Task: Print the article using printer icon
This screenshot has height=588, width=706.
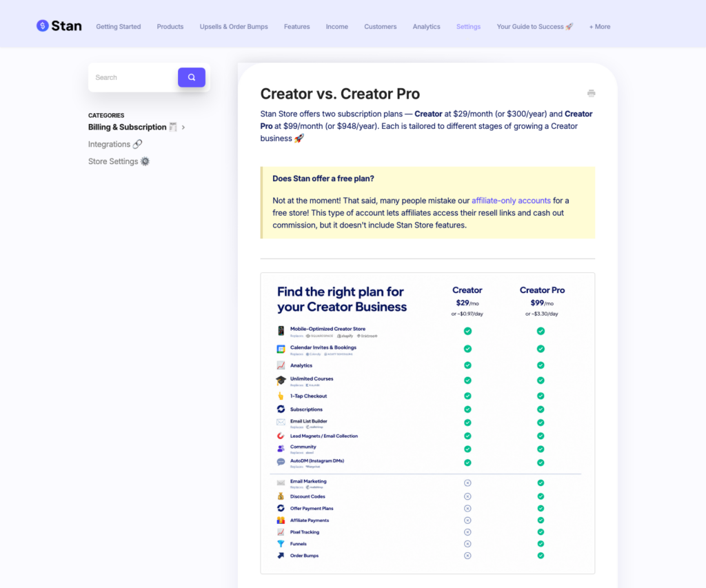Action: tap(591, 93)
